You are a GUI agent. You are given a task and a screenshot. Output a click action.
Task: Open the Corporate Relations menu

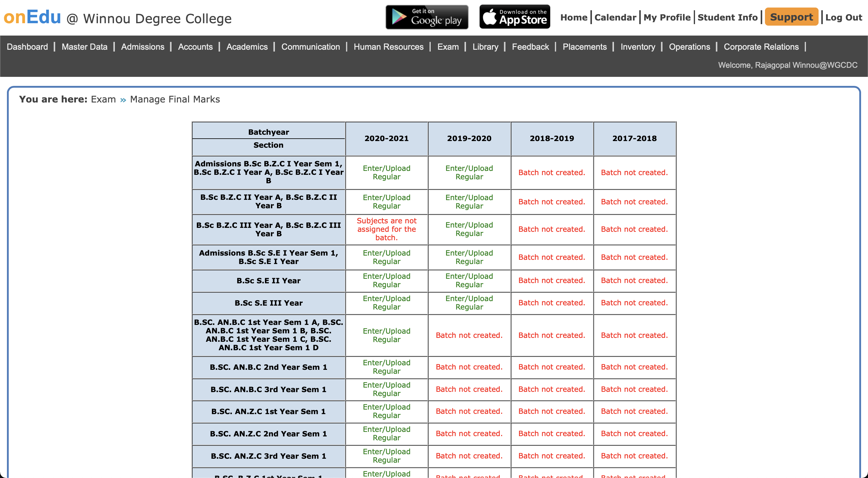tap(761, 47)
